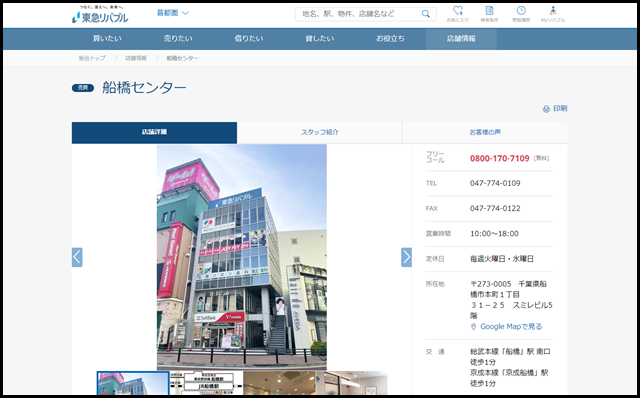Click holiday text 毎週火曜日・水曜日
The image size is (640, 398).
coord(502,259)
